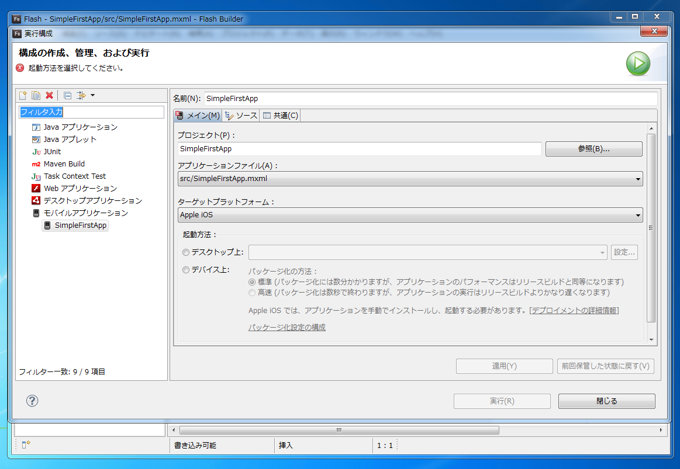Viewport: 680px width, 469px height.
Task: Click the 書き込み可能 status bar entry
Action: [195, 446]
